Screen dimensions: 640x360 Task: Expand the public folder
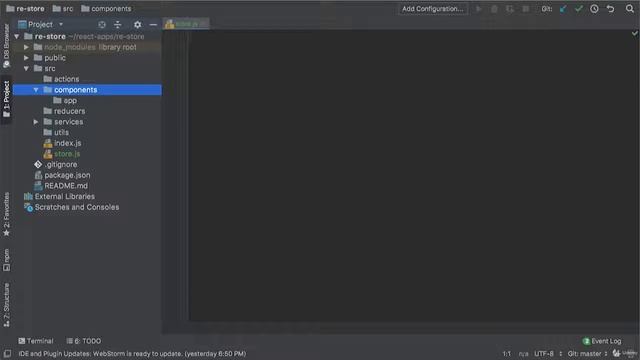pyautogui.click(x=27, y=58)
